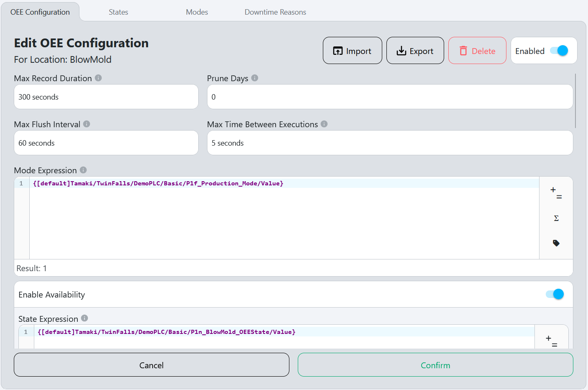
Task: Select the Modes tab
Action: click(x=197, y=12)
